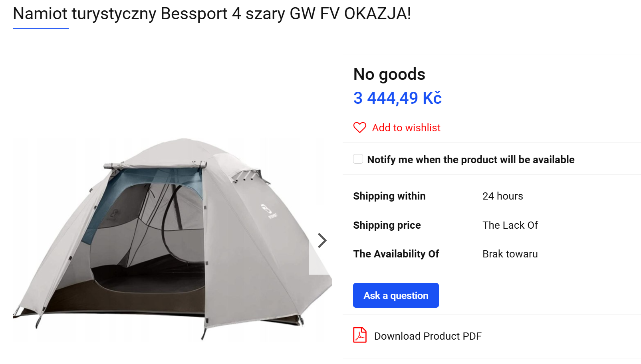
Task: Click the heart wishlist icon
Action: tap(359, 128)
